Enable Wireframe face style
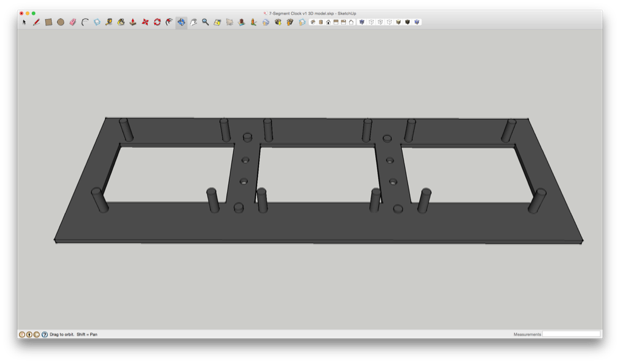 (x=380, y=22)
